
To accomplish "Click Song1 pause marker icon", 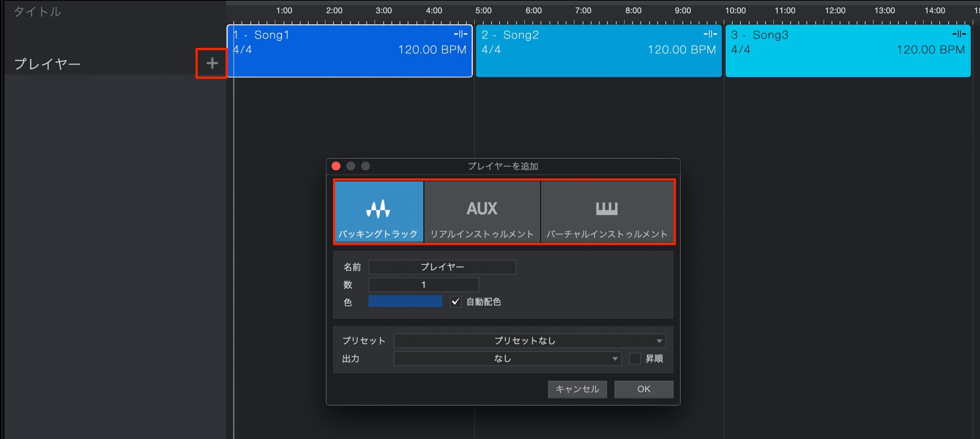I will click(461, 34).
